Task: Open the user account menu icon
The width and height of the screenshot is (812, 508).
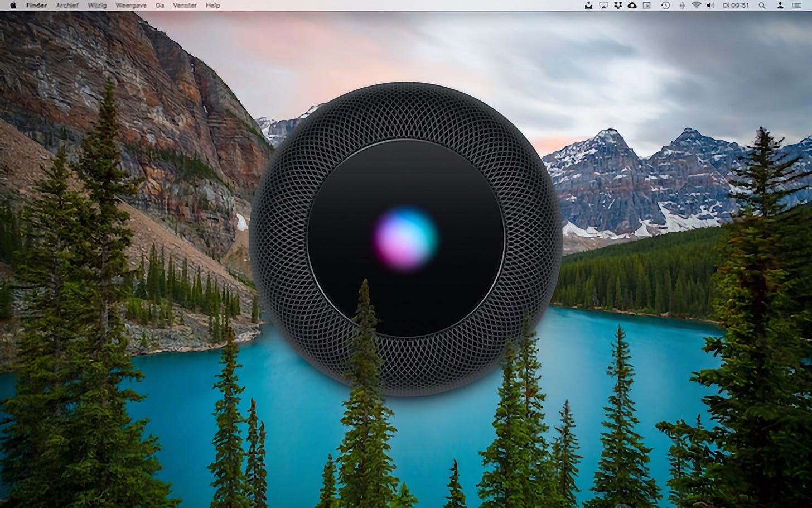Action: (x=780, y=6)
